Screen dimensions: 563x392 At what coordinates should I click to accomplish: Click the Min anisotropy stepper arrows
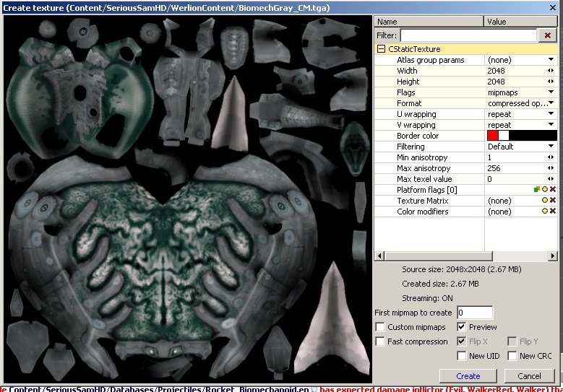click(551, 157)
